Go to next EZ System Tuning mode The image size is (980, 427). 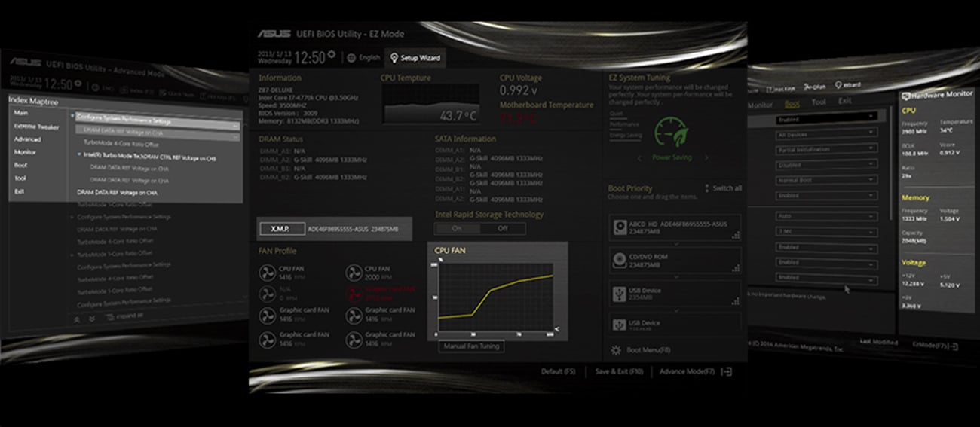707,158
